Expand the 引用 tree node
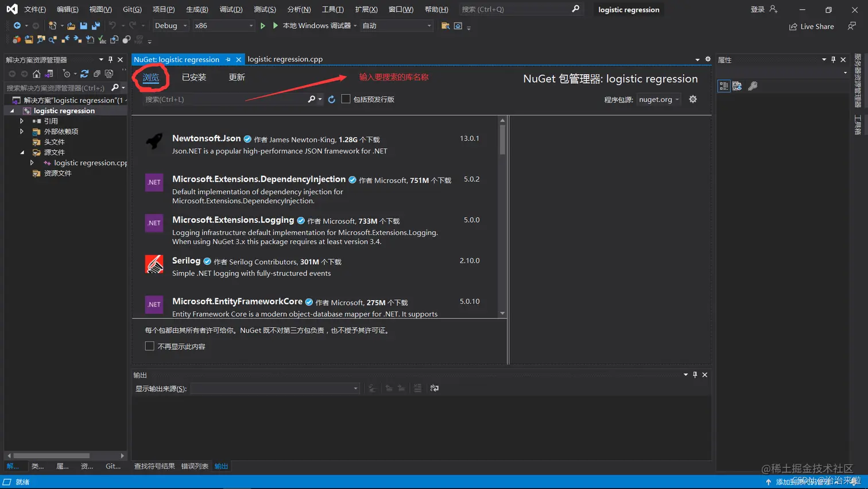The width and height of the screenshot is (868, 489). click(22, 121)
